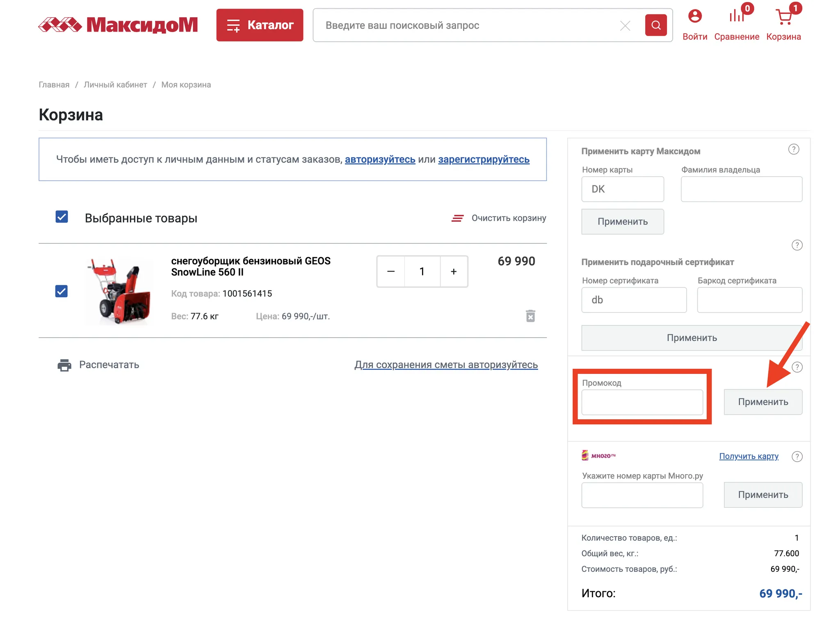Open the Сравнение comparison chart icon
840x623 pixels.
[737, 16]
